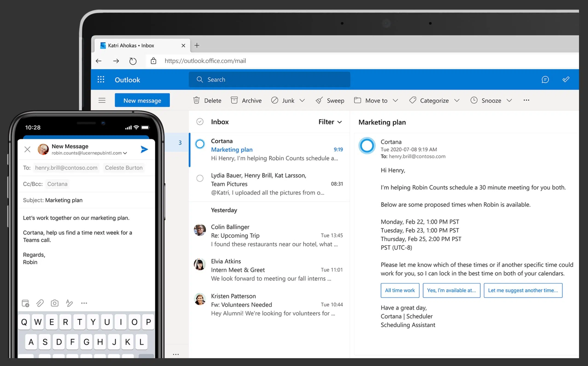588x366 pixels.
Task: Click Snooze in toolbar
Action: 486,100
